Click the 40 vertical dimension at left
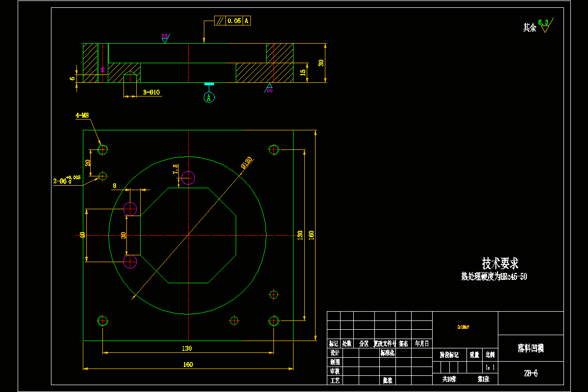This screenshot has height=392, width=588. [82, 235]
